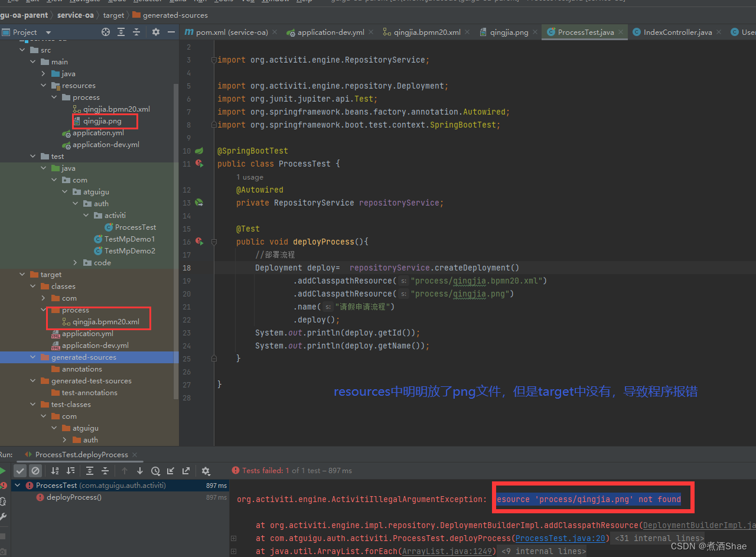Hide the Project tool window
756x557 pixels.
171,32
